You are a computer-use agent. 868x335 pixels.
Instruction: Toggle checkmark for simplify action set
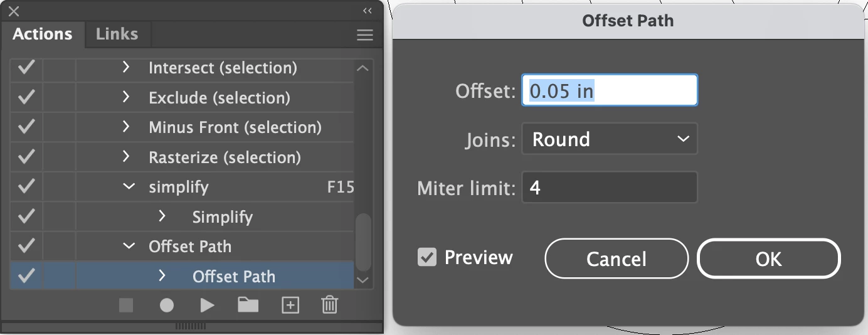26,186
